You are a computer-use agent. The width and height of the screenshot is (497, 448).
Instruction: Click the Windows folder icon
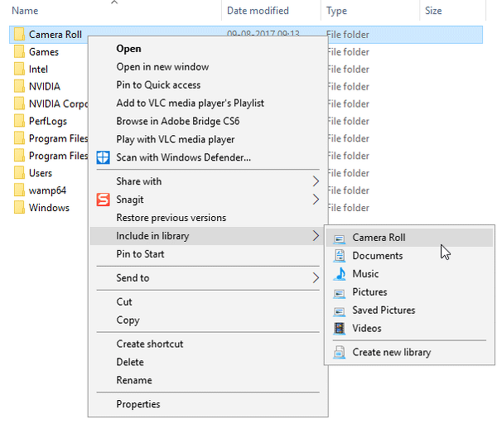(x=19, y=208)
